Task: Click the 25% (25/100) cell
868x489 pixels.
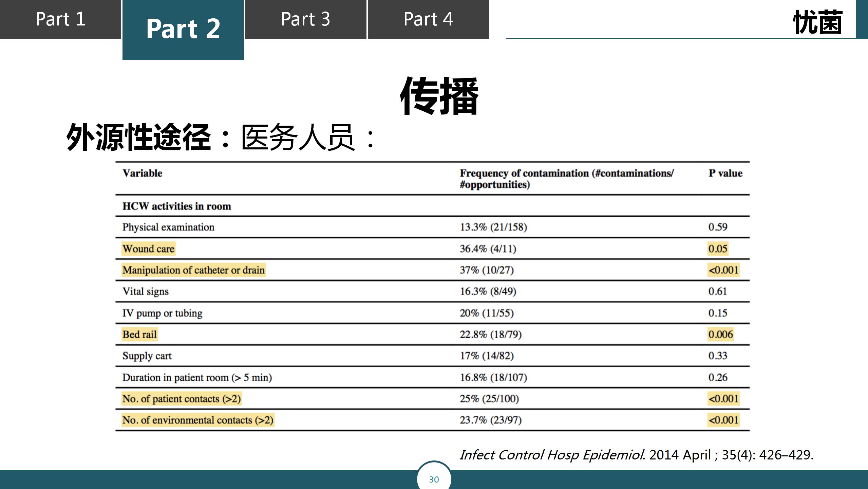Action: coord(489,399)
